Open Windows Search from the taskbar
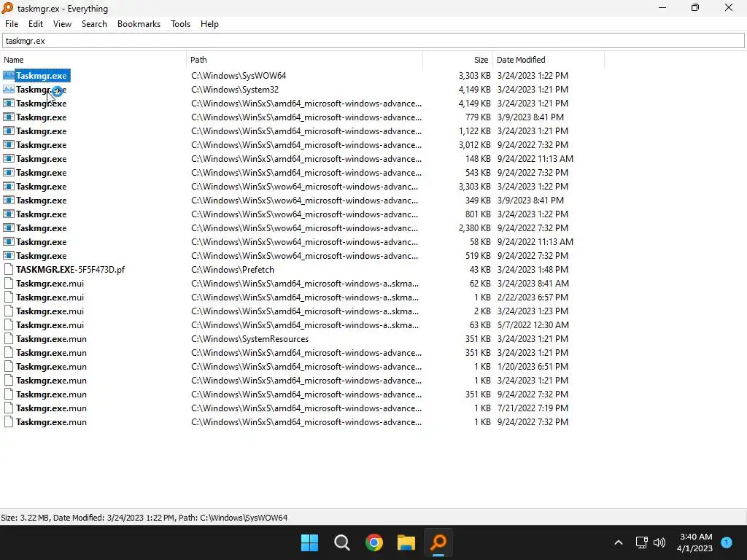Screen dimensions: 747x560 click(x=341, y=542)
